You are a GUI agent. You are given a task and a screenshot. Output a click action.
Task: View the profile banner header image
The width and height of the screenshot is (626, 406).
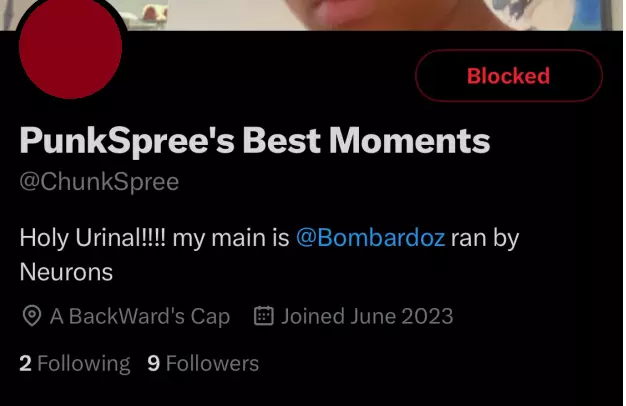pos(313,15)
